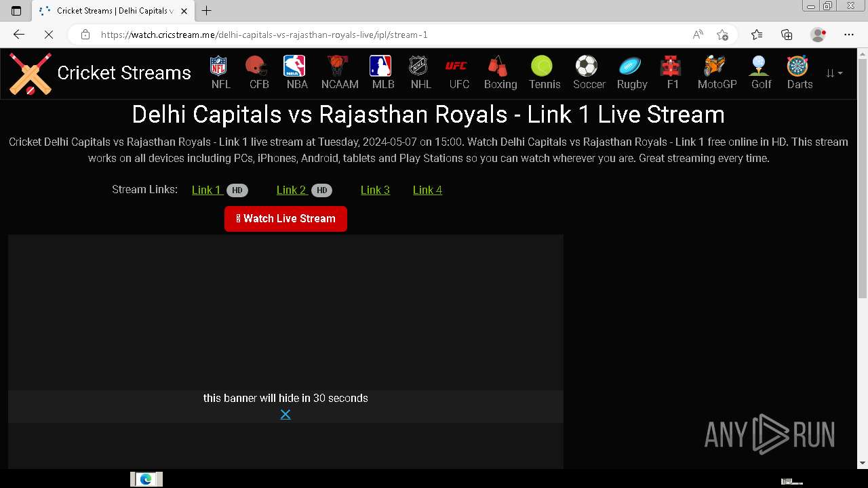Close the banner with the X

pos(285,414)
